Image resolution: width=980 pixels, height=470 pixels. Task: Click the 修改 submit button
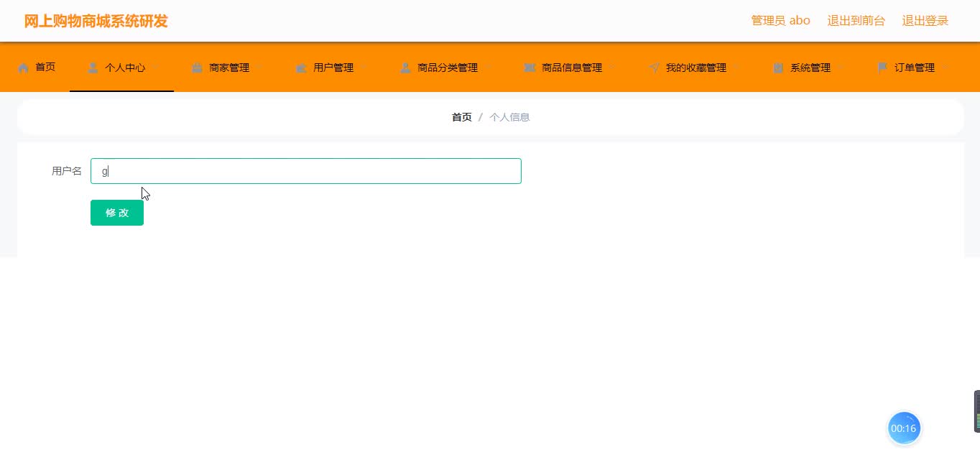[117, 213]
